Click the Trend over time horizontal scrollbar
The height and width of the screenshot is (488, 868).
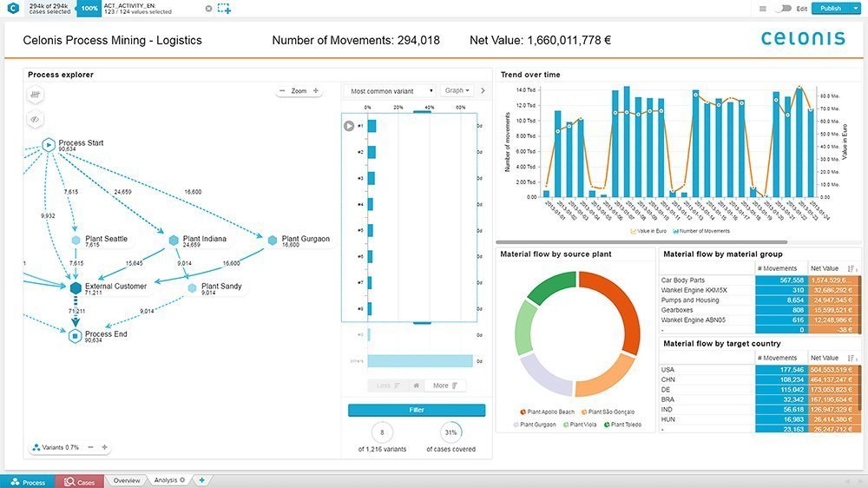pos(641,242)
